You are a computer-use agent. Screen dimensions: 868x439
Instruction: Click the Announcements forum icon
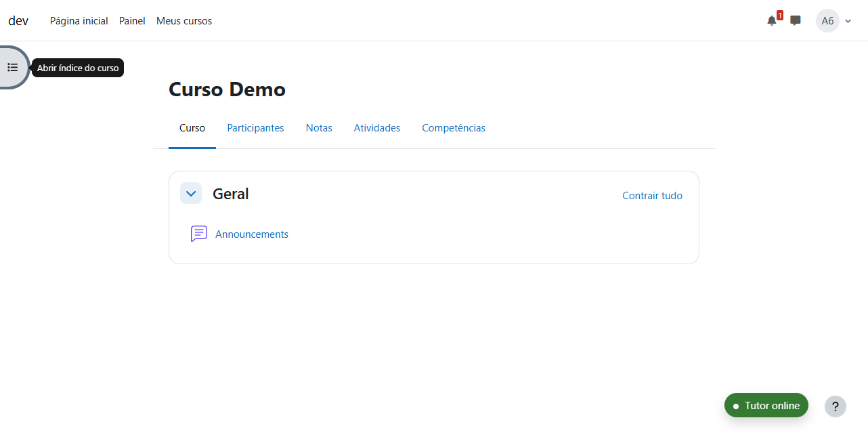pyautogui.click(x=199, y=234)
